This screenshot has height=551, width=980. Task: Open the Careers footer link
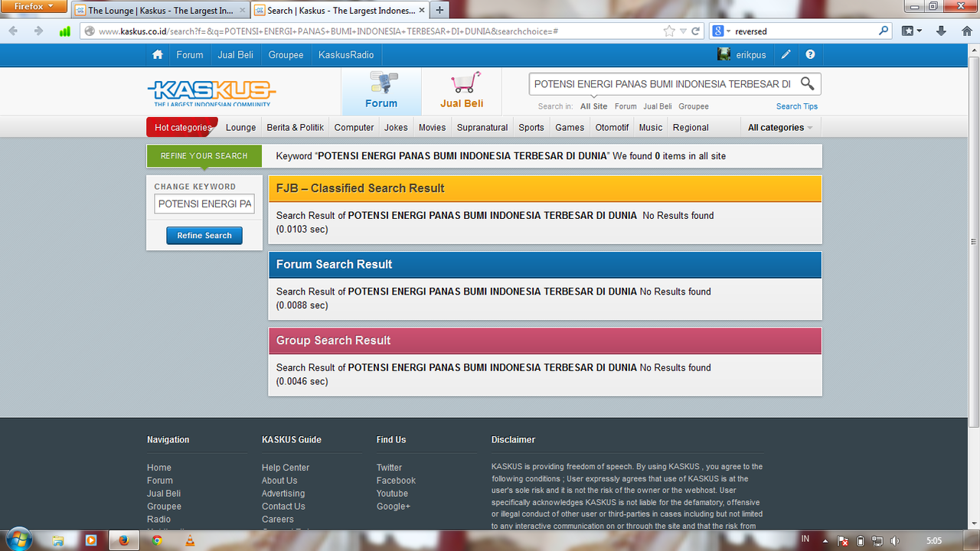(x=278, y=520)
